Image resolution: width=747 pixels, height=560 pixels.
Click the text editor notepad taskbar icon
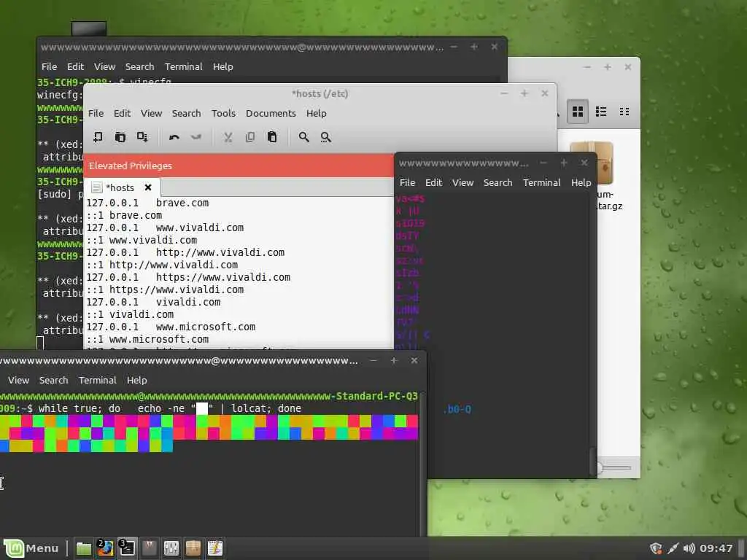(x=215, y=548)
